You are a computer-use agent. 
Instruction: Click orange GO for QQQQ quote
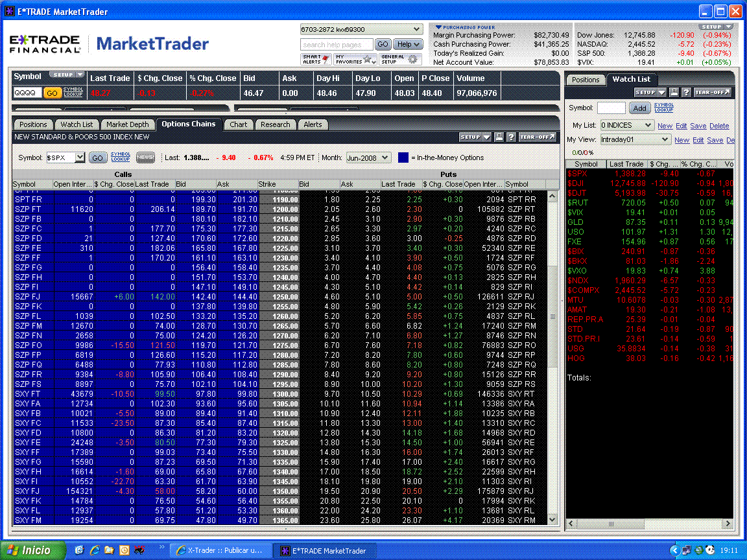(x=52, y=93)
